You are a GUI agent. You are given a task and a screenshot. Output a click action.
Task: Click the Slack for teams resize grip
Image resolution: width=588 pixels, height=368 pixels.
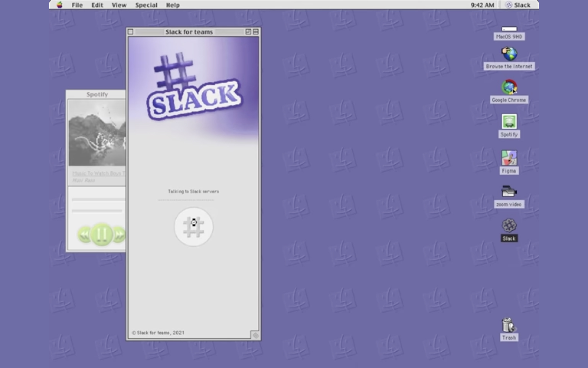[x=255, y=335]
